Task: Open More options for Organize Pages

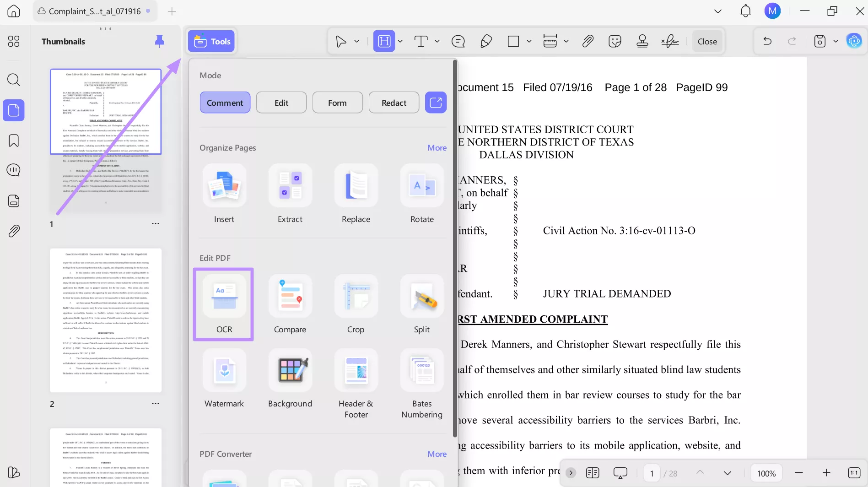Action: 437,147
